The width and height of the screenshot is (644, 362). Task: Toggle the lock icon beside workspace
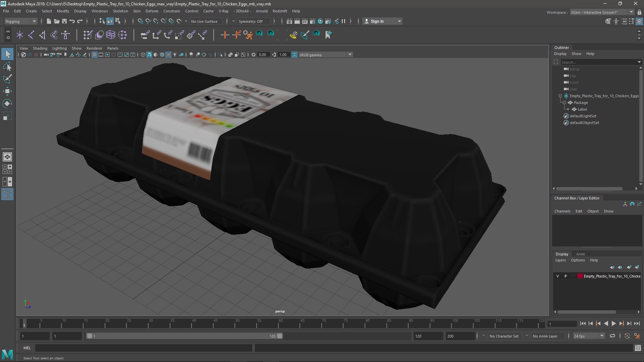639,12
